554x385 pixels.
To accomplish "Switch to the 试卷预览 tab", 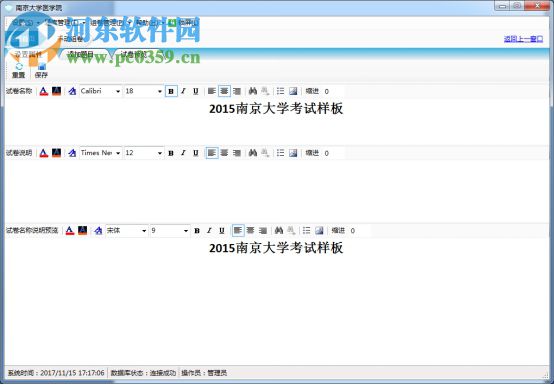I will click(134, 55).
